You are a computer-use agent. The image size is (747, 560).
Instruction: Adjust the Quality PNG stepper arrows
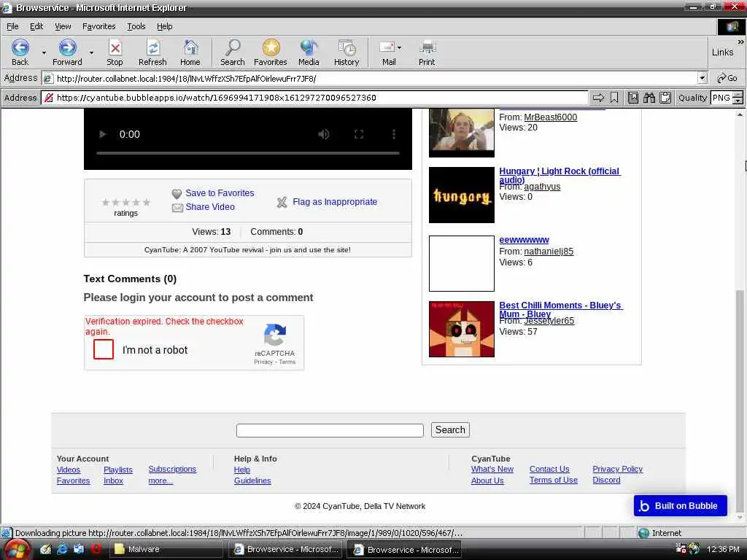(x=738, y=98)
